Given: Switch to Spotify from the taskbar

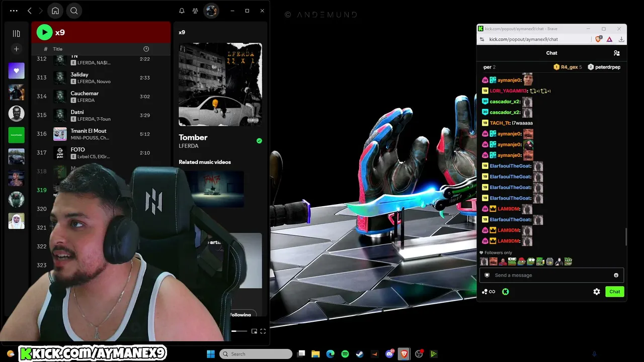Looking at the screenshot, I should (345, 354).
